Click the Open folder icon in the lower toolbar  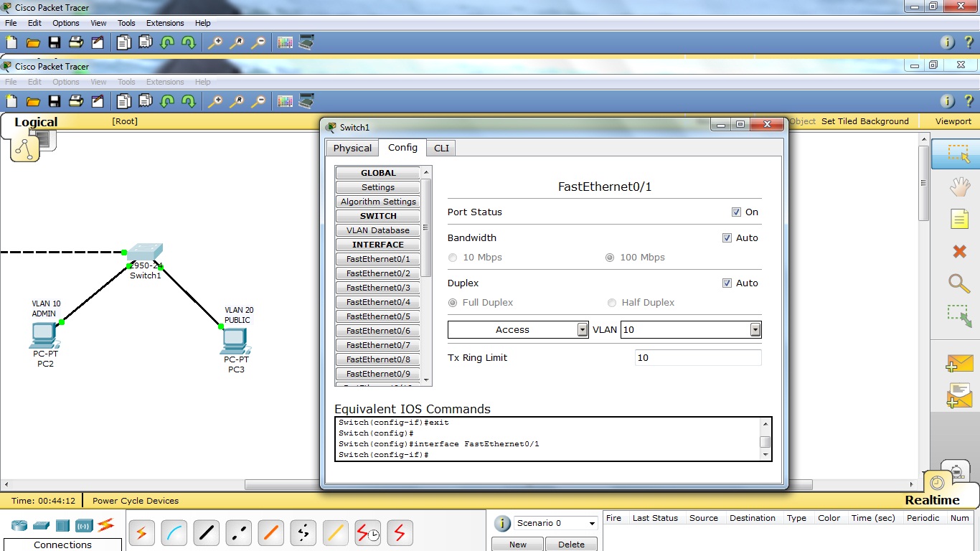(x=33, y=101)
